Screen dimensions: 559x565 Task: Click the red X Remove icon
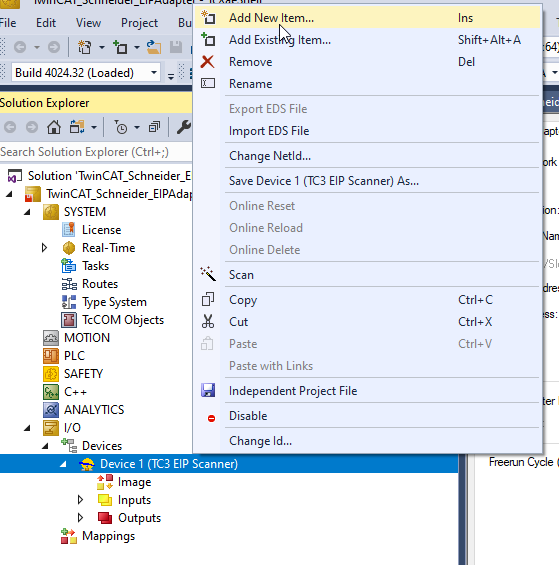pyautogui.click(x=208, y=62)
